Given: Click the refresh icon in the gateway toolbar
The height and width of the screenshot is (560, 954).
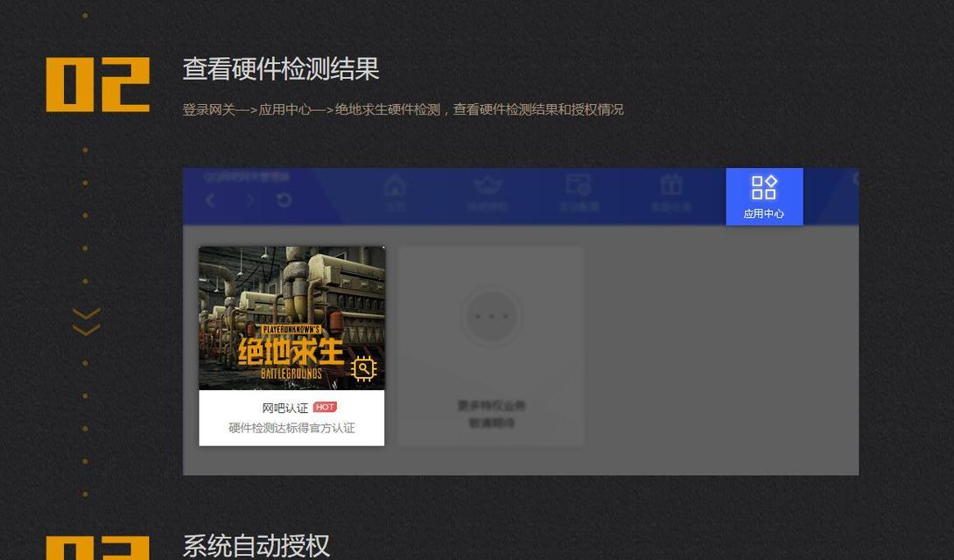Looking at the screenshot, I should (284, 199).
